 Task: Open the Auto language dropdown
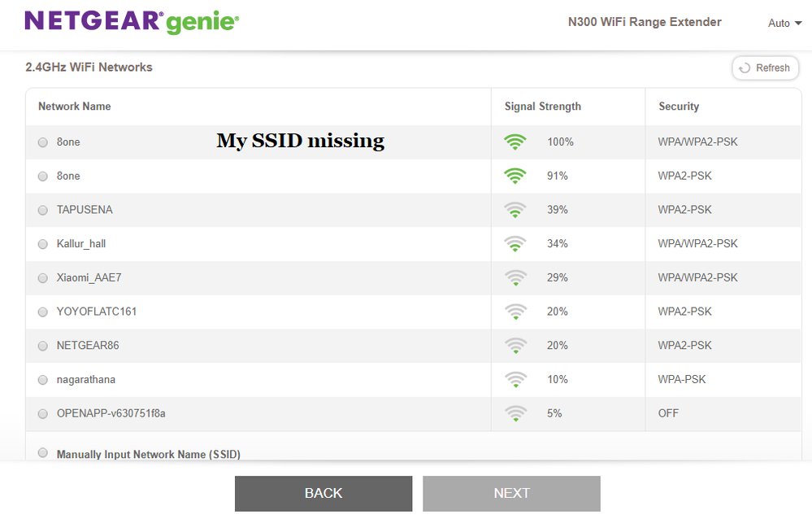click(x=784, y=23)
